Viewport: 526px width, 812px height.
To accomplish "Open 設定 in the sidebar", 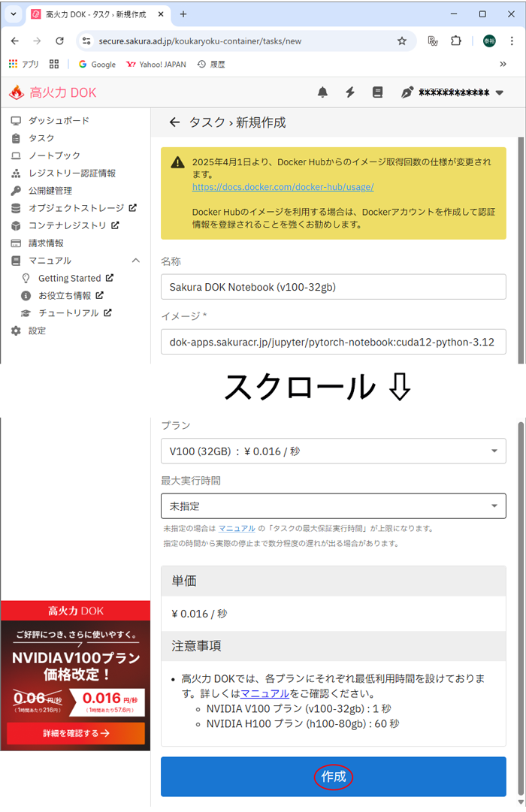I will pyautogui.click(x=37, y=331).
